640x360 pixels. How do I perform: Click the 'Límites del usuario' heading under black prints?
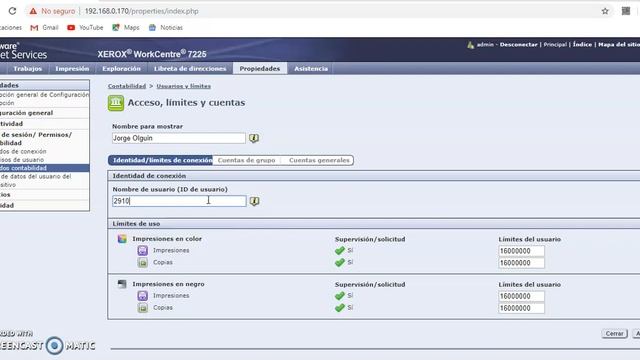(529, 284)
